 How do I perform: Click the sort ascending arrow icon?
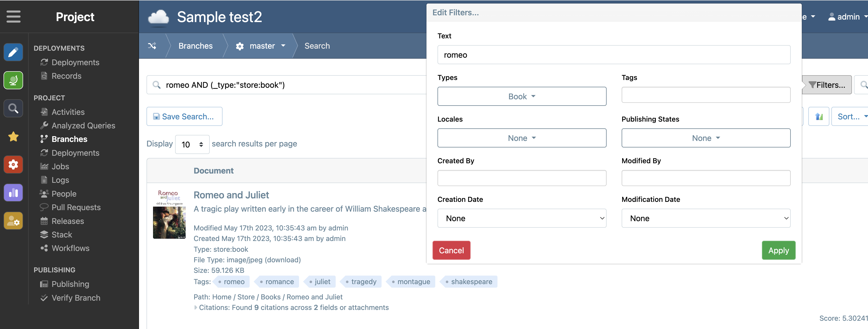819,116
